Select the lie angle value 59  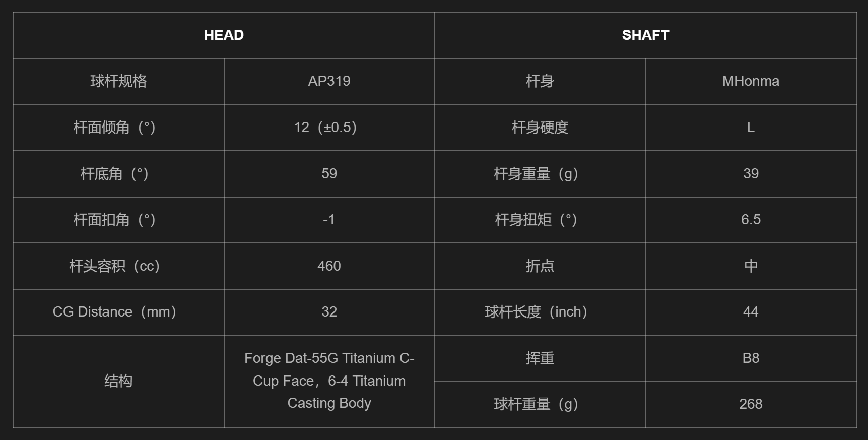coord(329,174)
